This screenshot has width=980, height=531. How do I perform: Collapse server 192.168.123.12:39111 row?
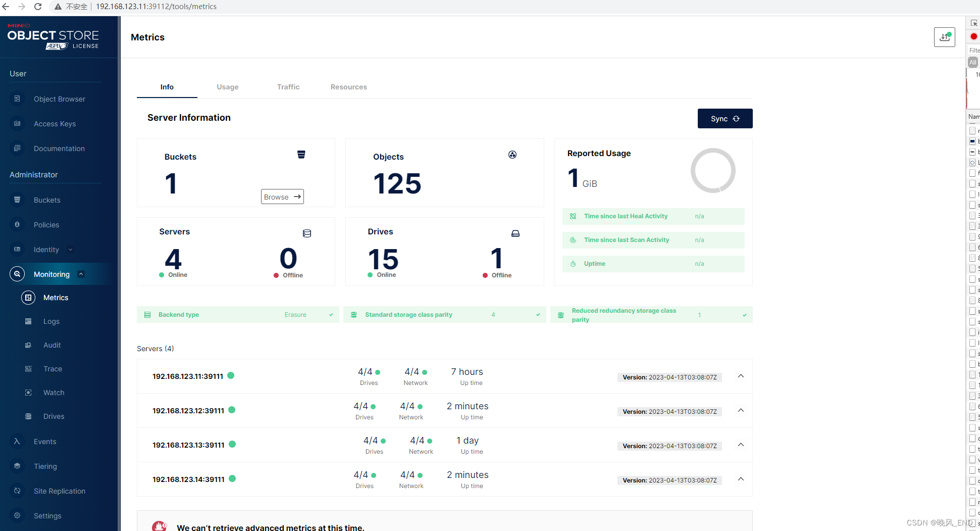tap(741, 410)
